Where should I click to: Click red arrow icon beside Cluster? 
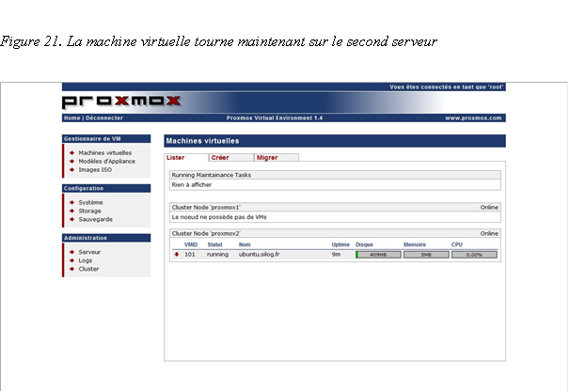(71, 269)
